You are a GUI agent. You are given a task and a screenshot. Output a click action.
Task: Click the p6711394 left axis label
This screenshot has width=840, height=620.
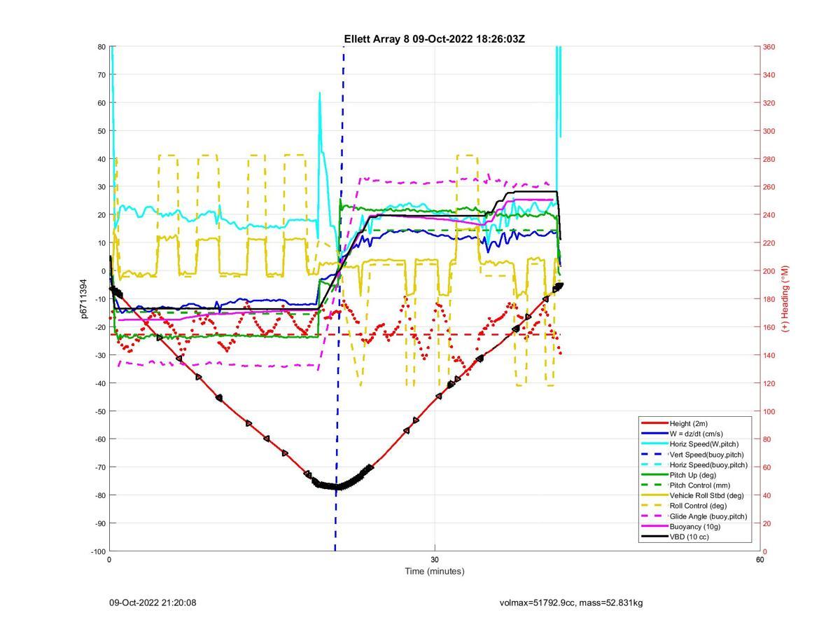[x=83, y=298]
